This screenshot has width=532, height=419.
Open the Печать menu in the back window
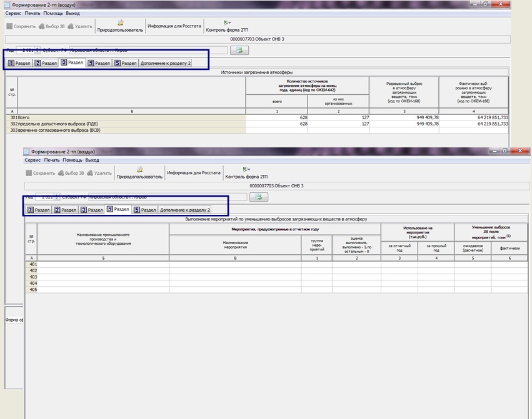pos(33,13)
